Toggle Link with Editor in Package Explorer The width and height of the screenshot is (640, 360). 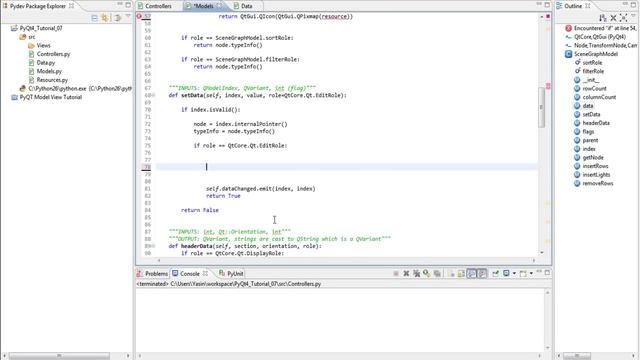tap(105, 18)
